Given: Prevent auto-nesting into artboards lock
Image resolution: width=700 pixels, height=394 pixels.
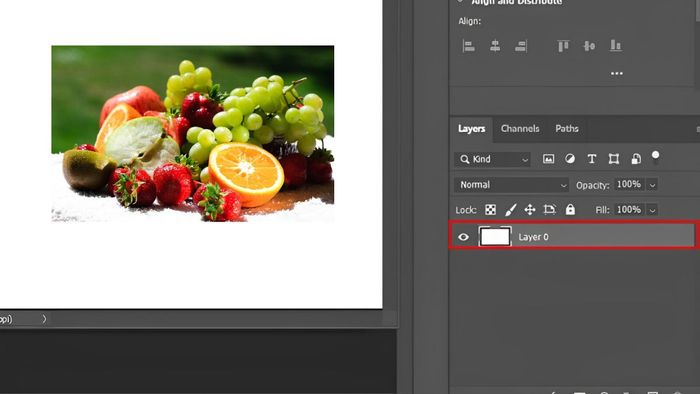Looking at the screenshot, I should [x=550, y=210].
